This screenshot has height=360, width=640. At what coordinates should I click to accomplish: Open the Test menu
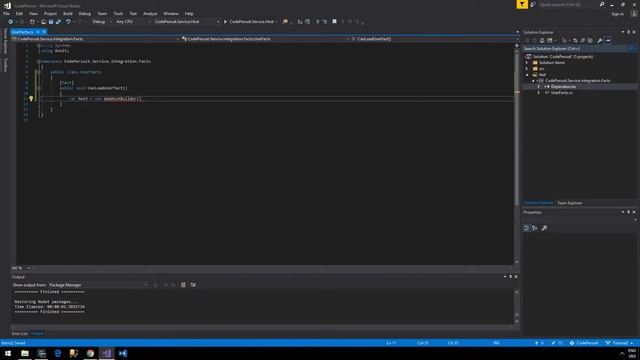pos(133,13)
